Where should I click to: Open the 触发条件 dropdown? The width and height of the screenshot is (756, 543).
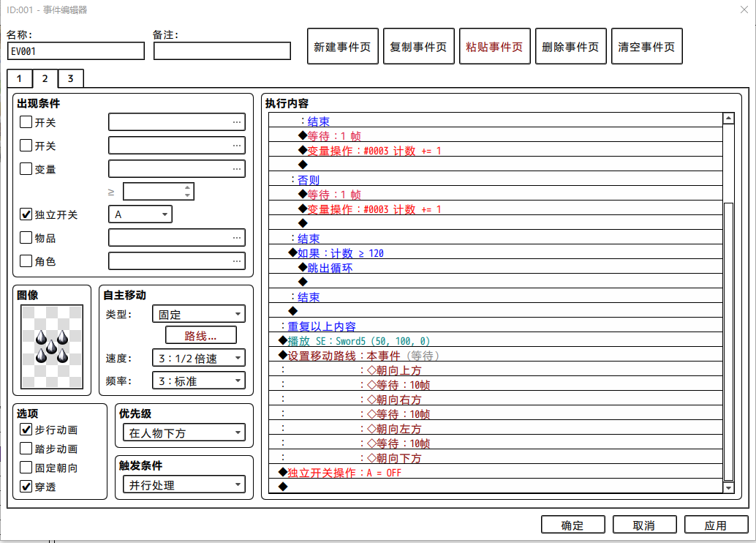click(184, 485)
